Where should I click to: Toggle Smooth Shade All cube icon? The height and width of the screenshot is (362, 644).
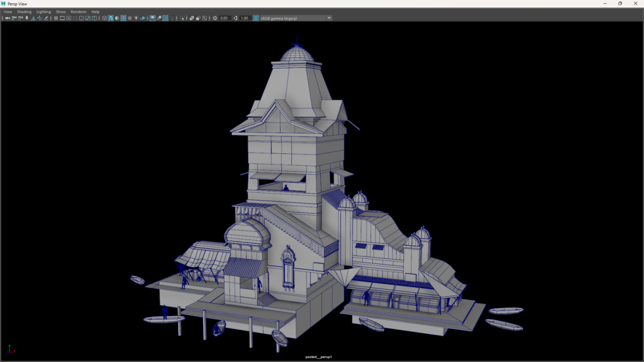tap(111, 18)
